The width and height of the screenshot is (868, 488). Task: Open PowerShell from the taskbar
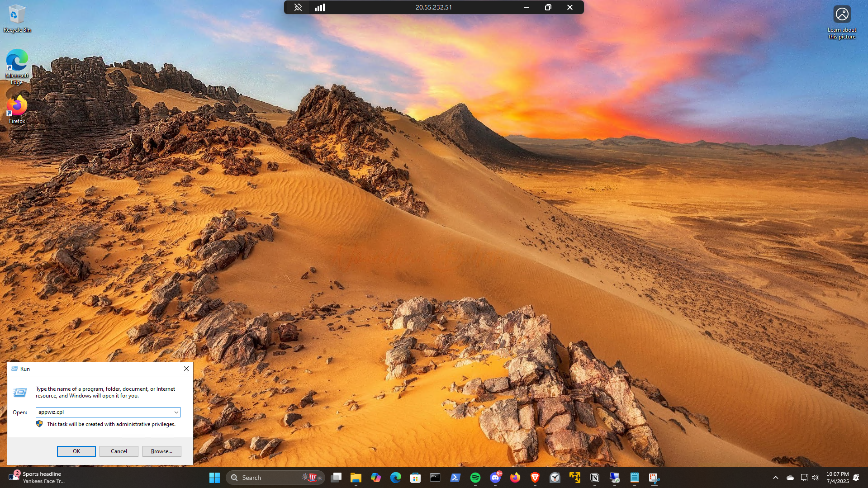[455, 478]
